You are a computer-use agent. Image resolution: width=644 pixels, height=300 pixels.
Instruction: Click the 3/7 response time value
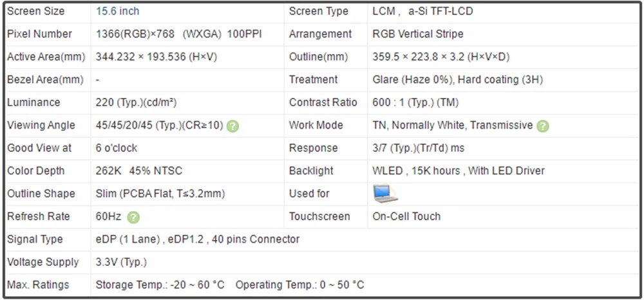coord(418,148)
